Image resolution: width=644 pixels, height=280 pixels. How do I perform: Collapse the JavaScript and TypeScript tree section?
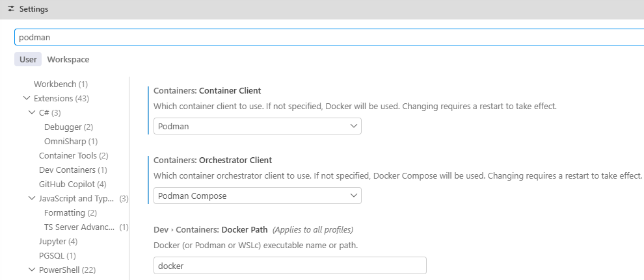(32, 198)
